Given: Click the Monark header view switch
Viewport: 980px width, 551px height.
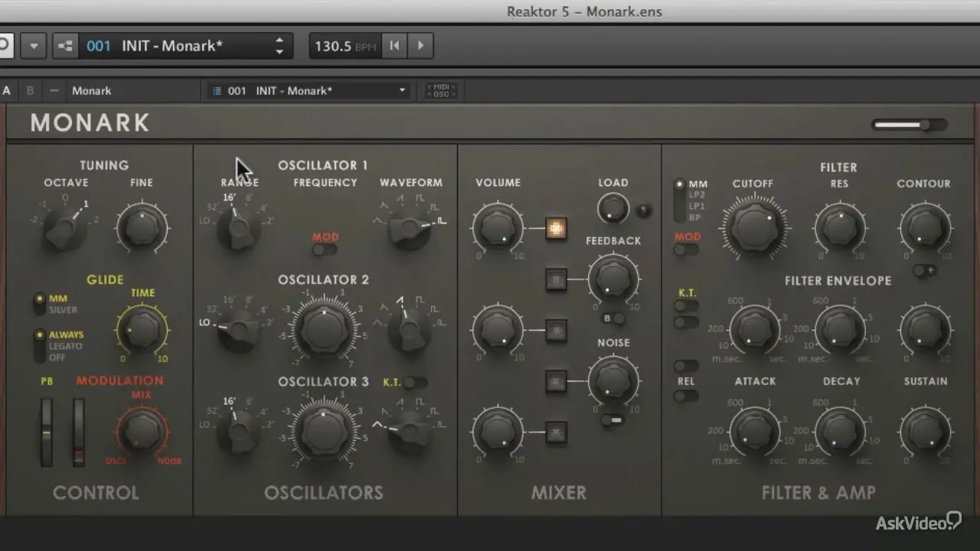Looking at the screenshot, I should (x=910, y=125).
